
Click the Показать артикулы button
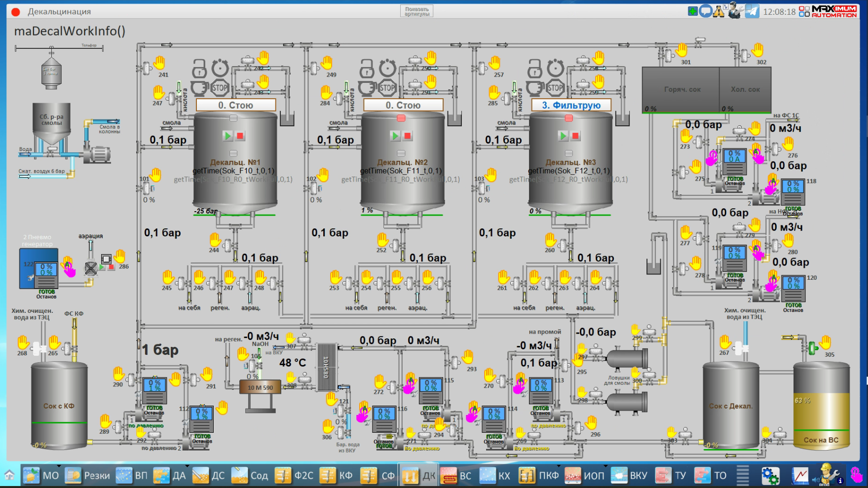[416, 11]
